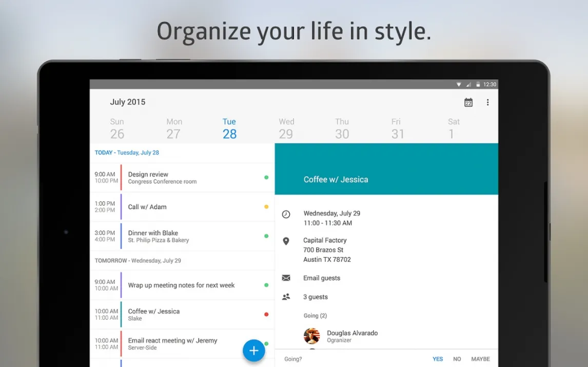Open the three-dot overflow menu
The height and width of the screenshot is (367, 588).
487,103
